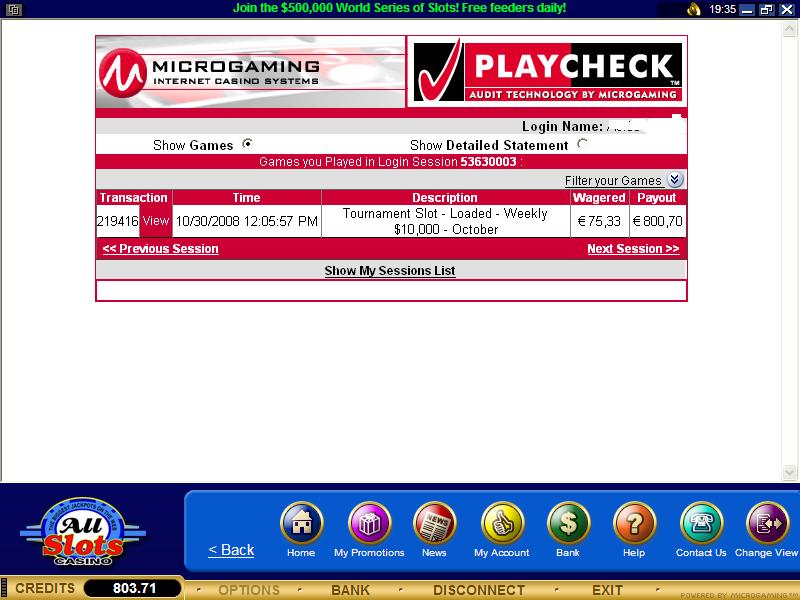Click the wagered amount € 75,33

(599, 221)
